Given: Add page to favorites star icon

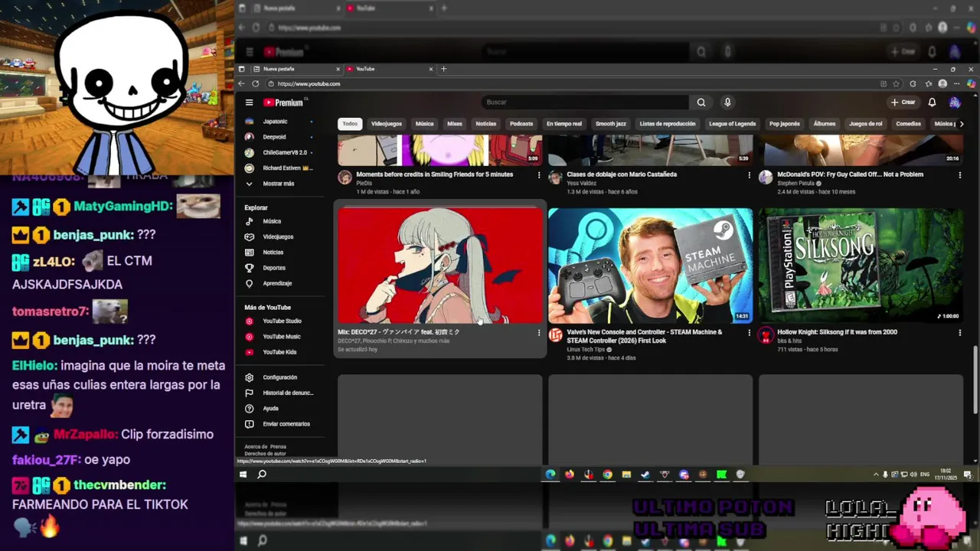Looking at the screenshot, I should coord(897,83).
